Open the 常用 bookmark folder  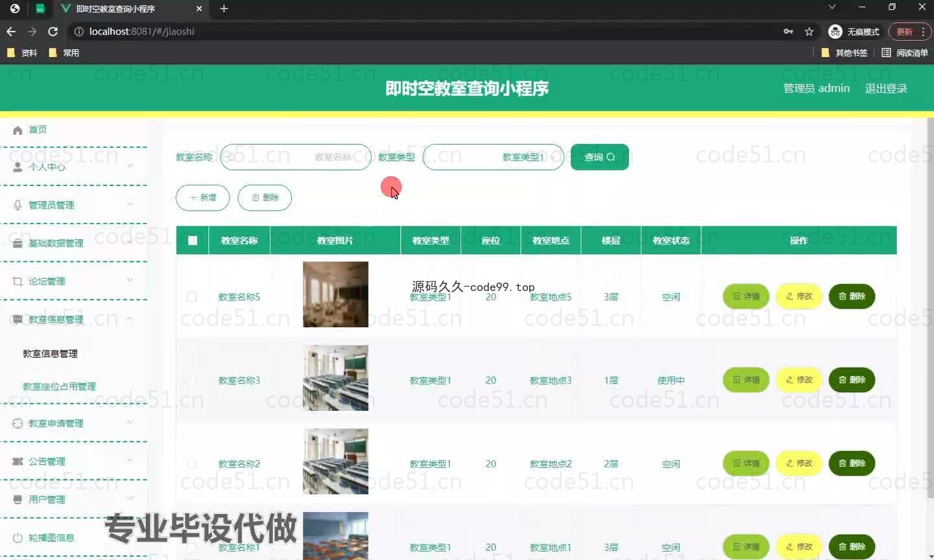click(64, 52)
